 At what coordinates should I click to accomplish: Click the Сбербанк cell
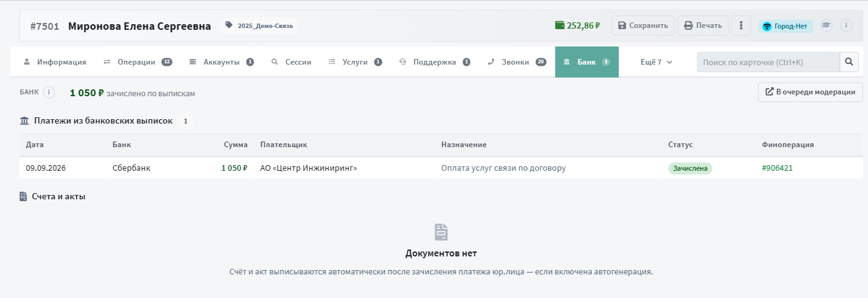point(131,168)
